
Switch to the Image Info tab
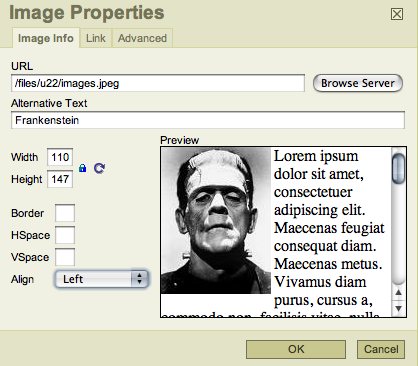[x=46, y=38]
